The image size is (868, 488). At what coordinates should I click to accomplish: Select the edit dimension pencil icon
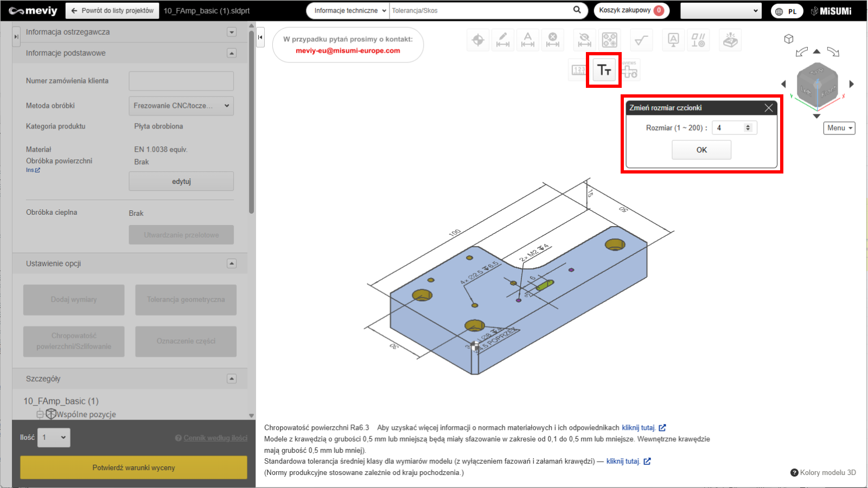pyautogui.click(x=503, y=40)
